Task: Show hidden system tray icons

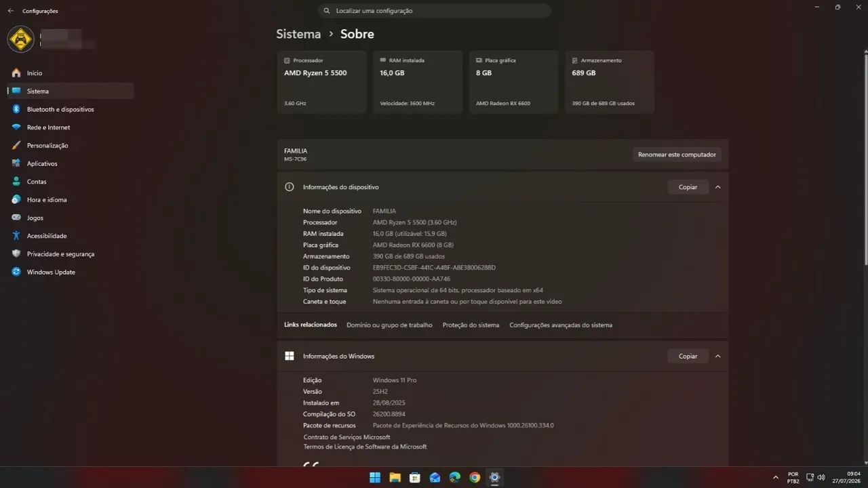Action: tap(776, 477)
